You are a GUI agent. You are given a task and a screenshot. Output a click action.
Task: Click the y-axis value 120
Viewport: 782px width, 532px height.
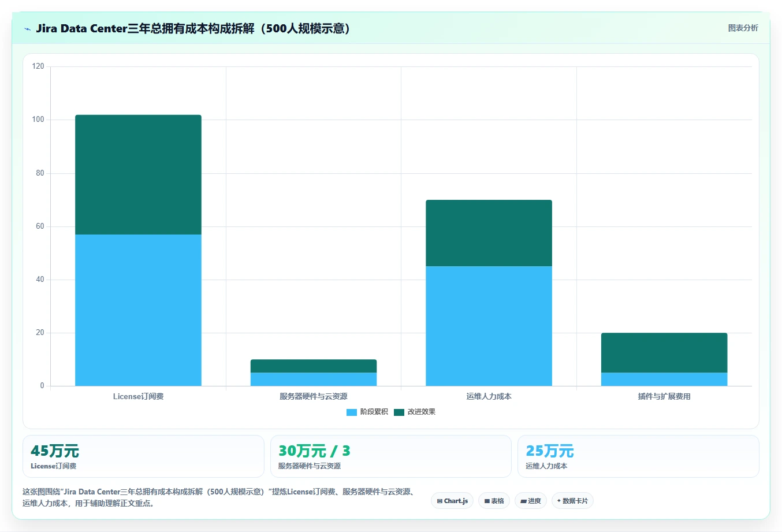tap(38, 66)
